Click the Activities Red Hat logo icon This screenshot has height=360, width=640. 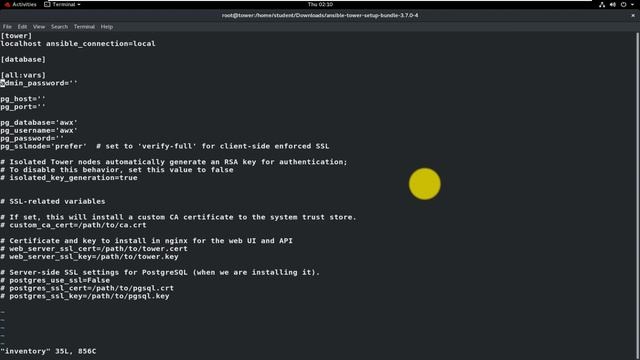(7, 4)
